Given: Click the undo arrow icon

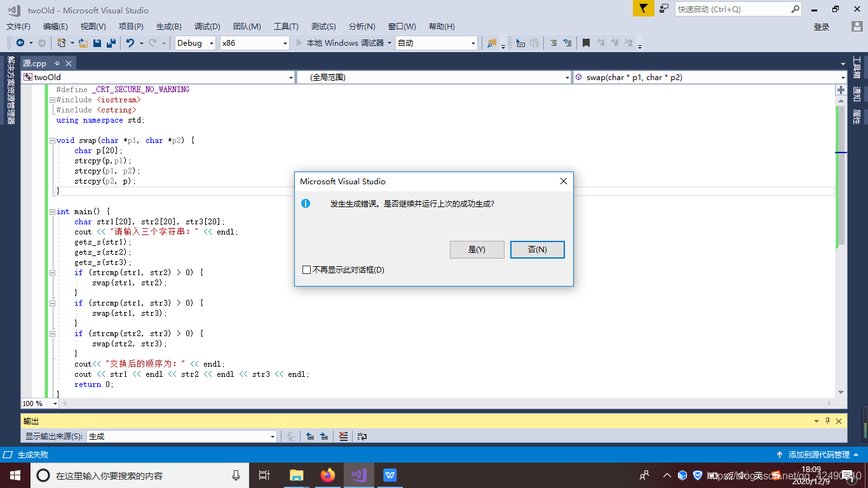Looking at the screenshot, I should [130, 43].
